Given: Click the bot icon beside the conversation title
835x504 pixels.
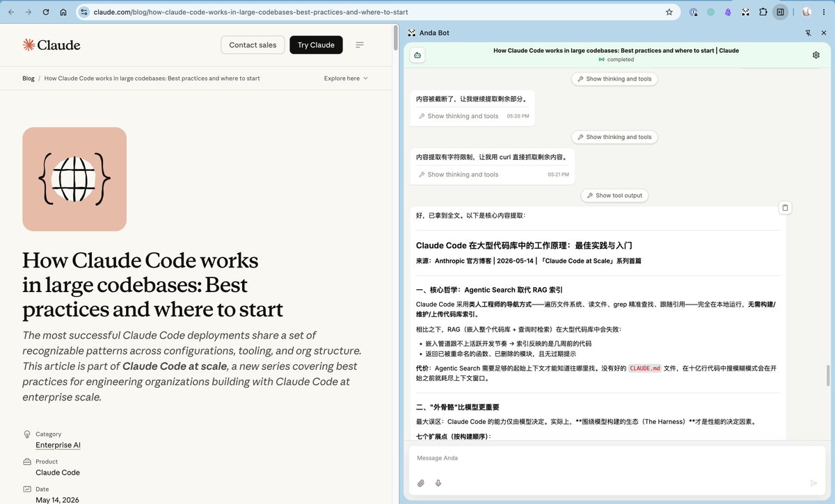Looking at the screenshot, I should point(417,55).
